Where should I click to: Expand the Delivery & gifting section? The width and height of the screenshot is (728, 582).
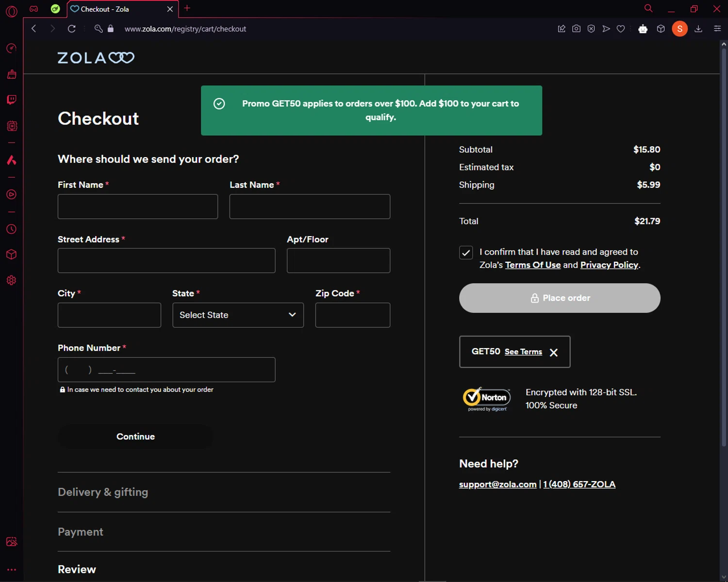pos(103,492)
